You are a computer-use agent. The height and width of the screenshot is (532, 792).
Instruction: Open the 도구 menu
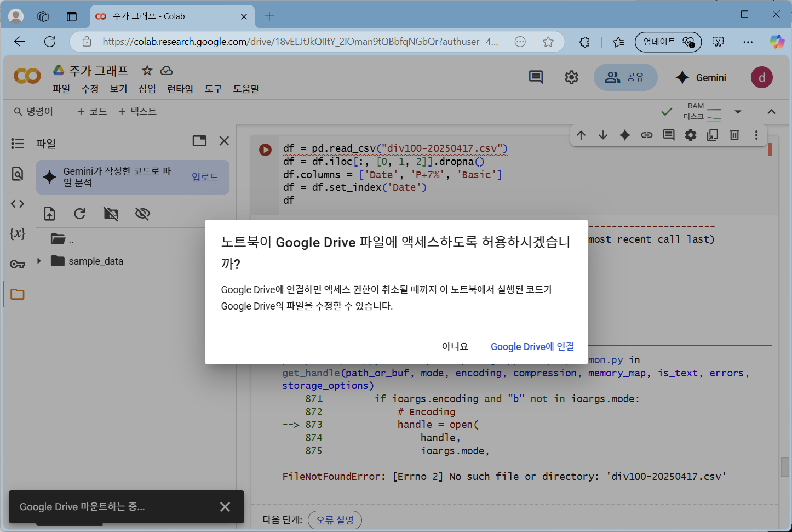tap(213, 89)
